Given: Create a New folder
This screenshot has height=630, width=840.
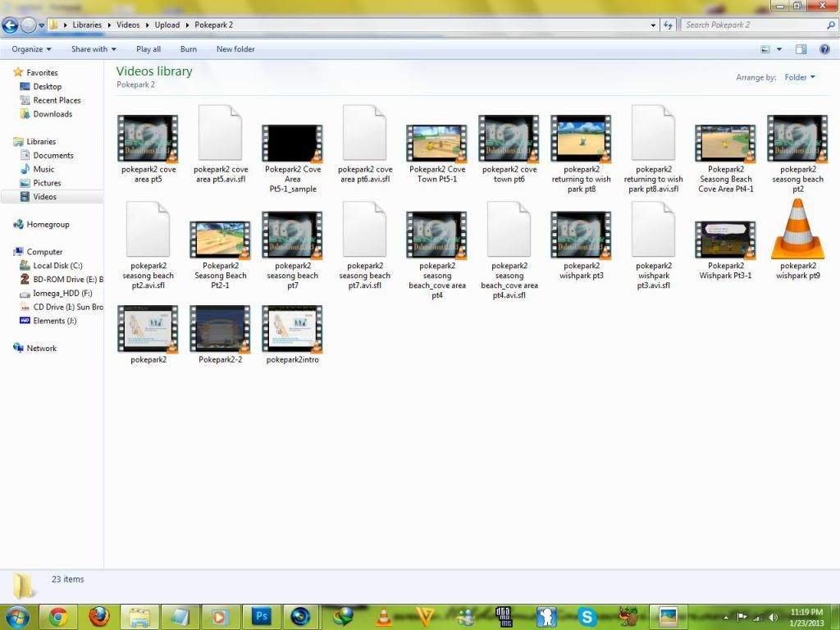Looking at the screenshot, I should (235, 48).
